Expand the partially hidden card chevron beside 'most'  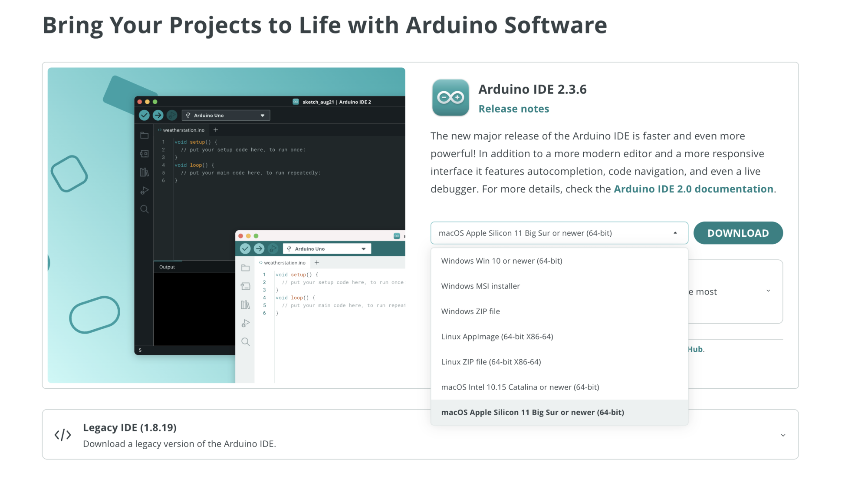tap(768, 291)
